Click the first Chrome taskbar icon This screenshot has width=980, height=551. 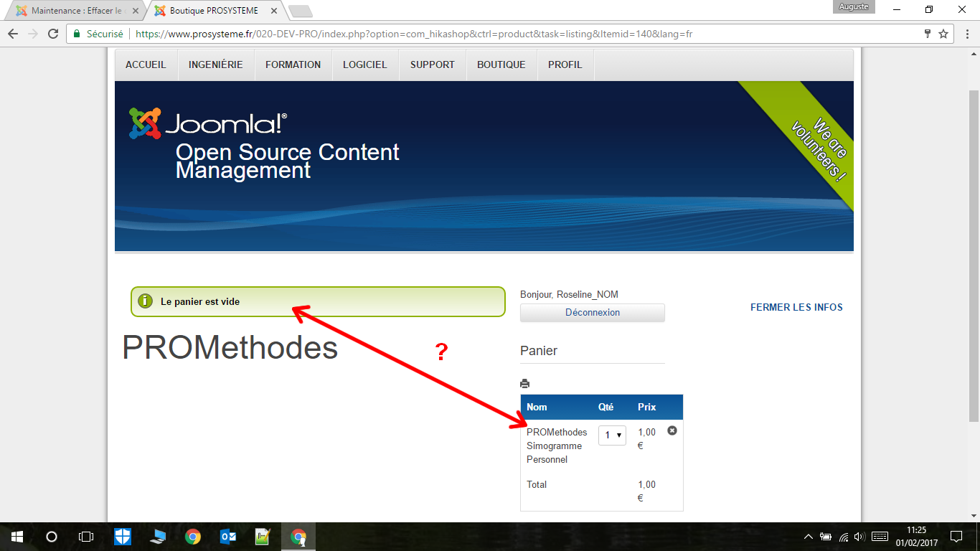[193, 537]
